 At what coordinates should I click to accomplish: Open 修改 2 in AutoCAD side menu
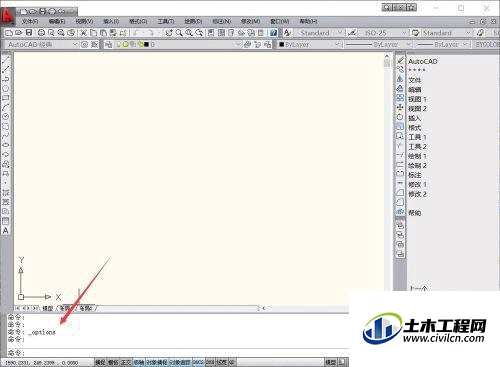click(x=417, y=194)
